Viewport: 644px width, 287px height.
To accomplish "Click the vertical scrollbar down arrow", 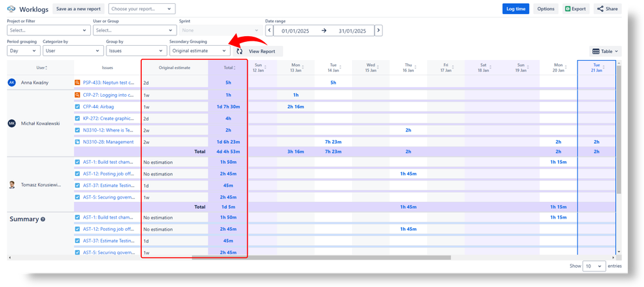I will (x=619, y=252).
